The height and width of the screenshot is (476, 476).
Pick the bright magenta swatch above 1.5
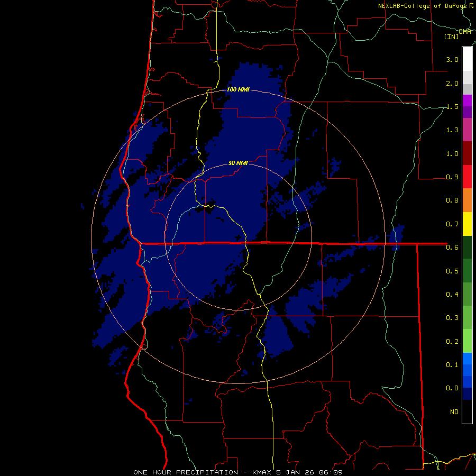(467, 100)
